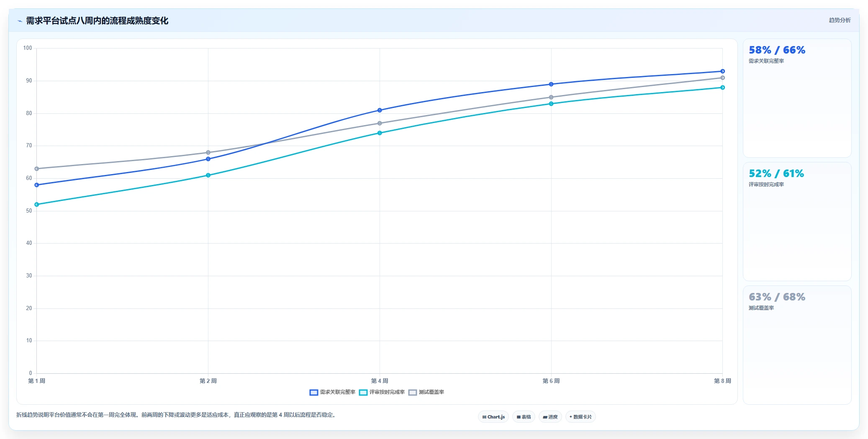The width and height of the screenshot is (868, 439).
Task: Select the cyan 评审按时完成率 point at 第 6 周
Action: pyautogui.click(x=551, y=104)
